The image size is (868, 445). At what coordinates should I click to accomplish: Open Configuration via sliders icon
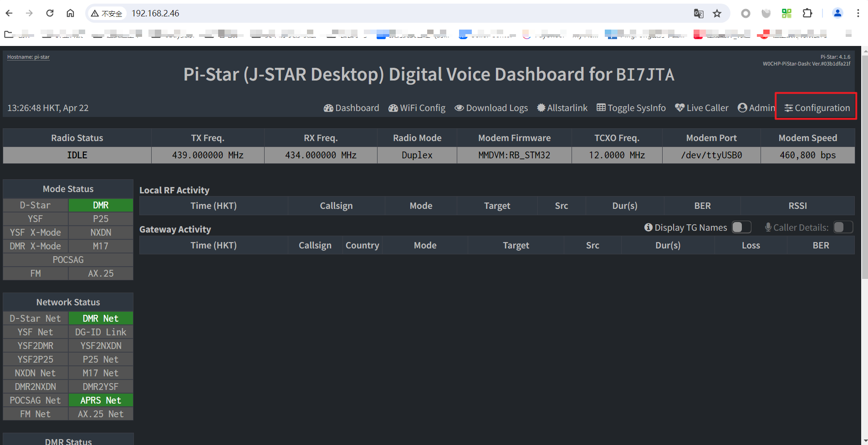[x=789, y=108]
